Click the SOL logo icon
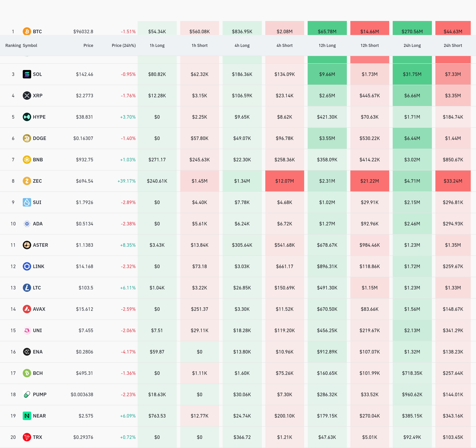 pos(27,74)
